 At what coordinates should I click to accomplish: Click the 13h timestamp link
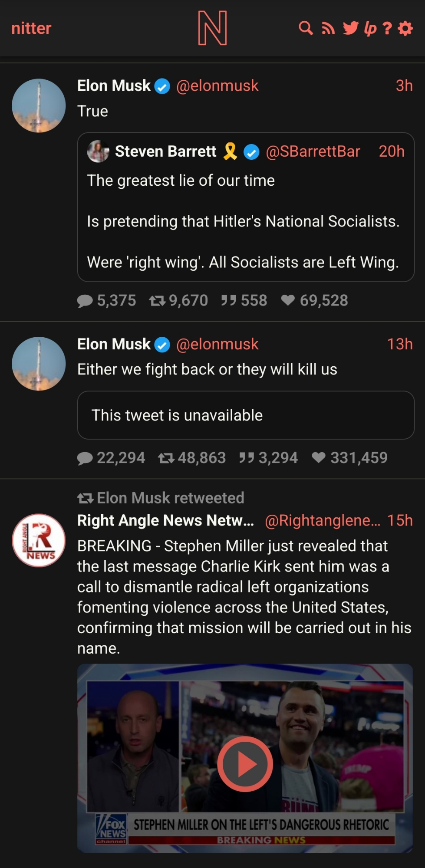coord(399,344)
